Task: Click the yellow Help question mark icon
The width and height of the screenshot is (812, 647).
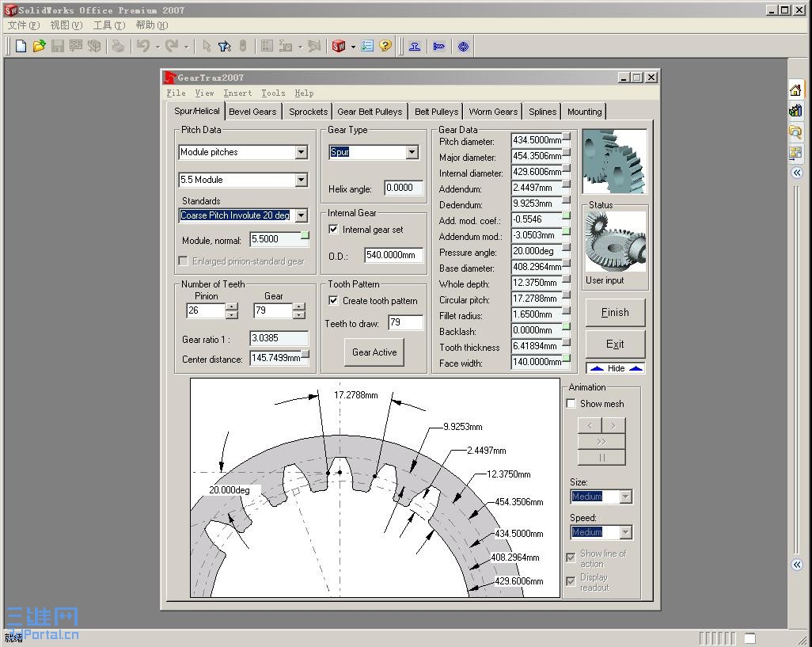Action: tap(385, 46)
